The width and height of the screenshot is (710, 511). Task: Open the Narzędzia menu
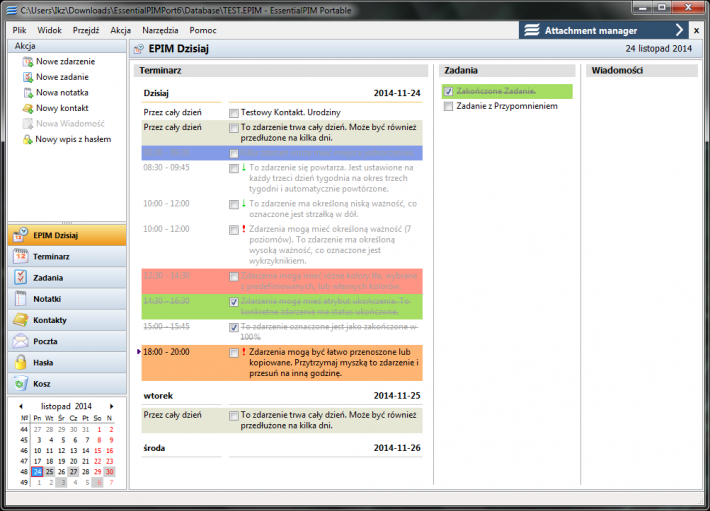pyautogui.click(x=160, y=30)
